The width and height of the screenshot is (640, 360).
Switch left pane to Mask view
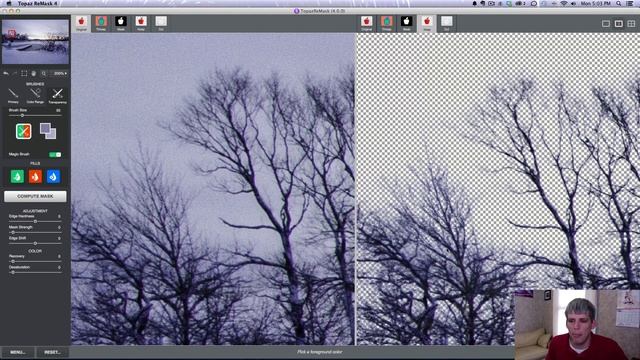121,23
